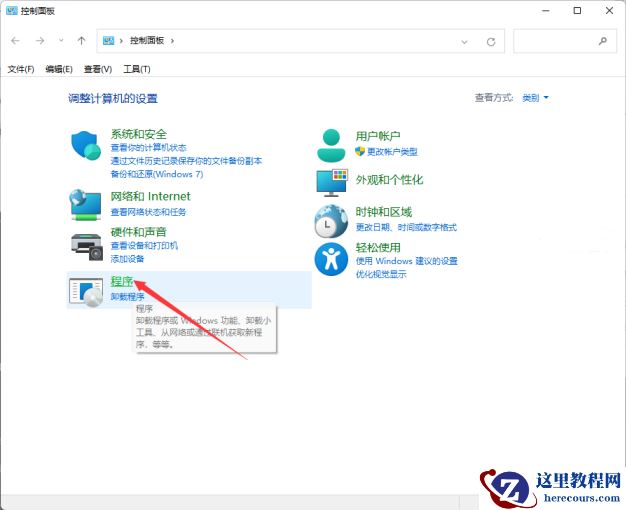Open the 轻松使用 category link

pos(378,247)
